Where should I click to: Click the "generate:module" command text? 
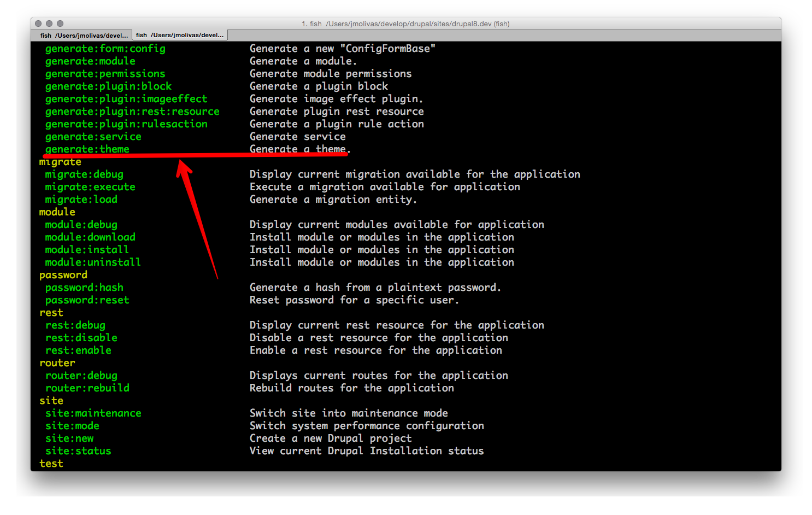pos(90,61)
